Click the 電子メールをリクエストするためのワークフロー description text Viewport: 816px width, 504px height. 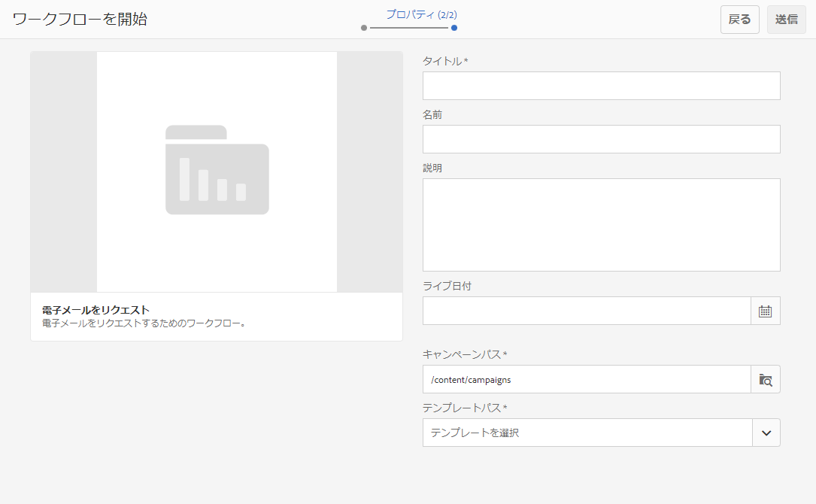click(x=144, y=323)
